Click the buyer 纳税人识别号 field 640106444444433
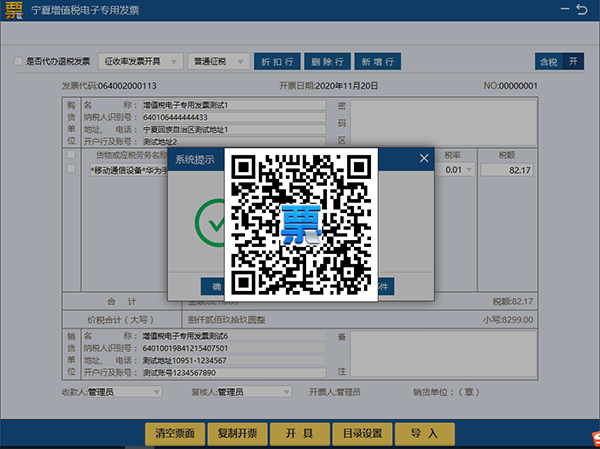Viewport: 600px width, 449px height. click(x=234, y=117)
